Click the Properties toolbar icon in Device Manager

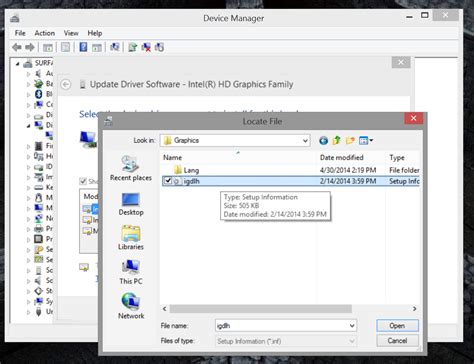(66, 47)
